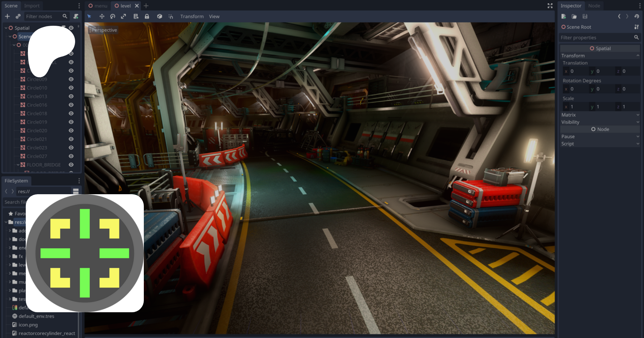This screenshot has width=644, height=338.
Task: Select the Rotate mode tool
Action: coord(113,16)
